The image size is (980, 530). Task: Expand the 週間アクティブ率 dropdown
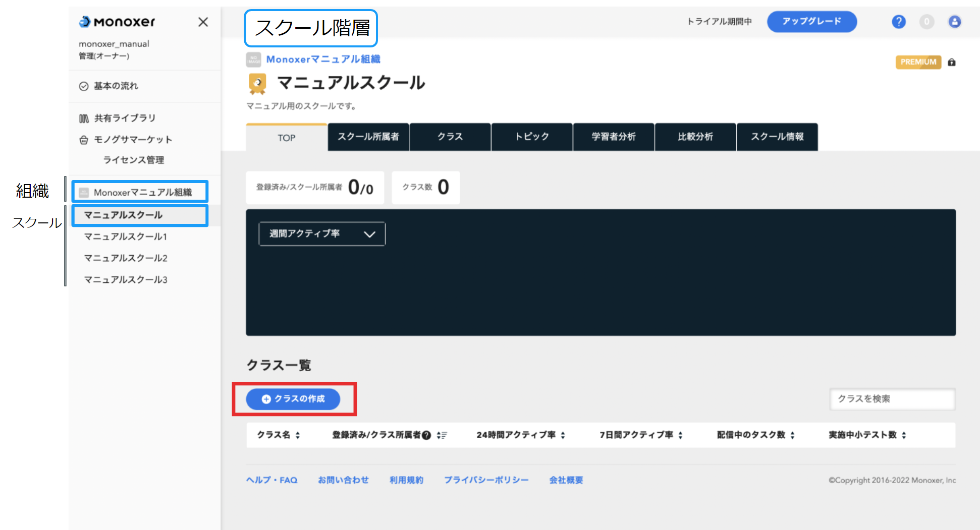[x=322, y=233]
